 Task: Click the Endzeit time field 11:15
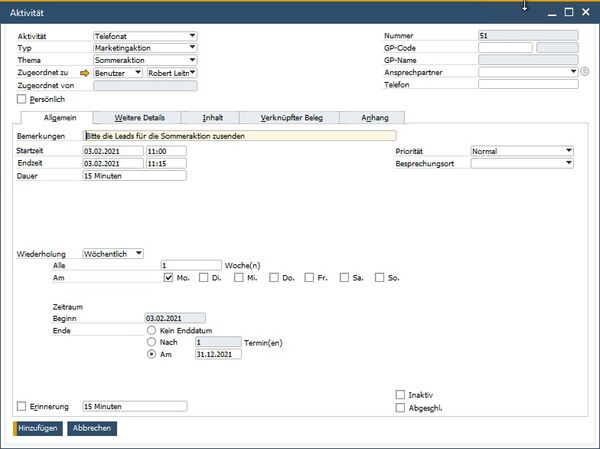click(x=166, y=163)
